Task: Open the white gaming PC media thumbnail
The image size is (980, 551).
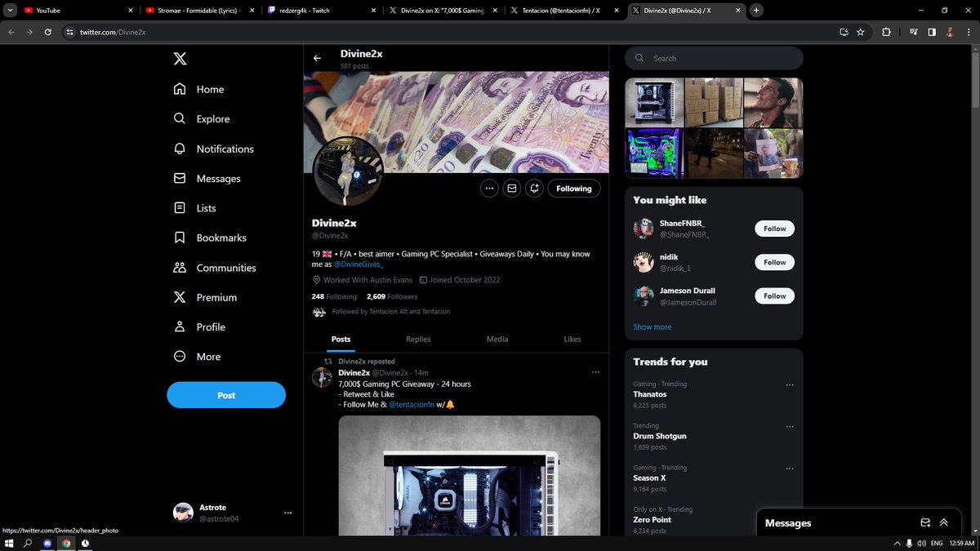Action: point(654,103)
